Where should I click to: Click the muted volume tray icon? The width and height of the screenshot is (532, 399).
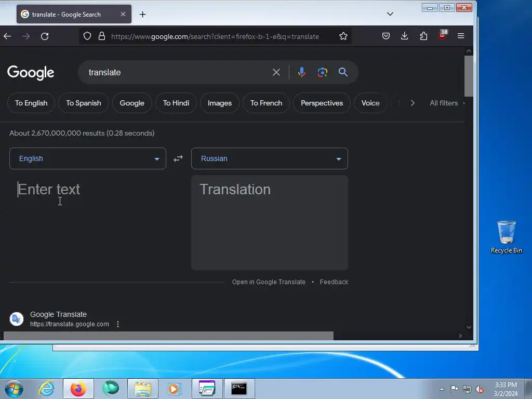point(480,390)
